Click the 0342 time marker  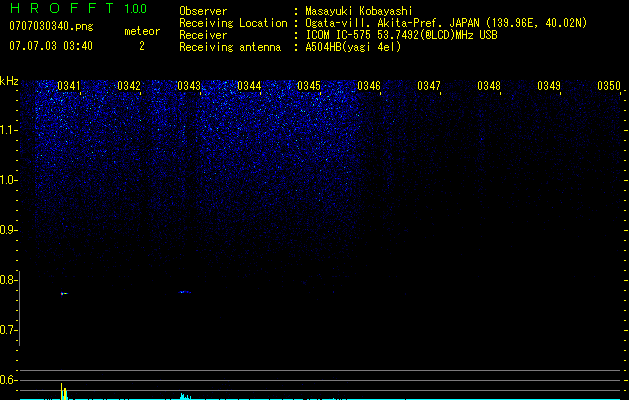point(129,86)
